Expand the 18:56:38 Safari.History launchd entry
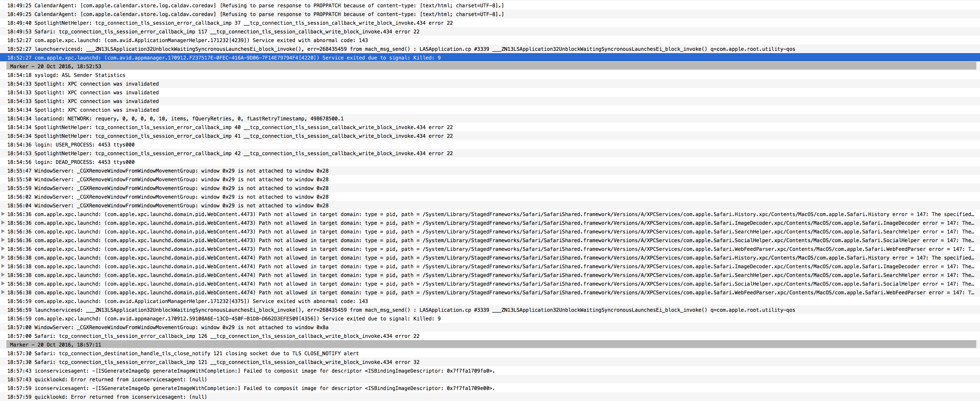 pyautogui.click(x=3, y=258)
